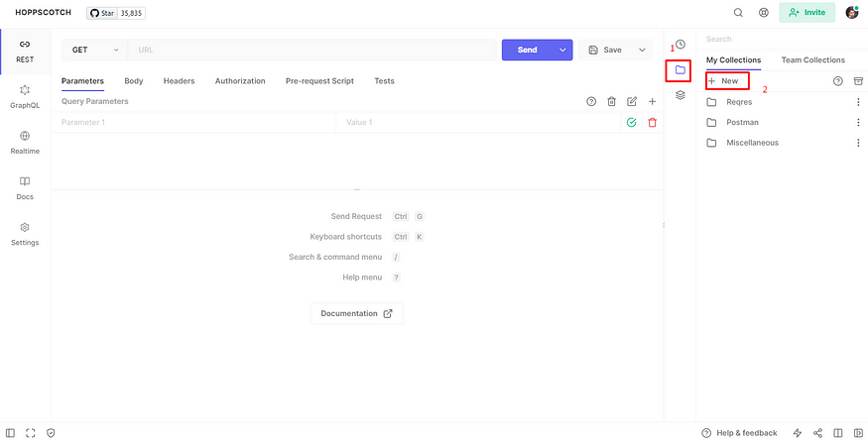Screen dimensions: 868x443
Task: Clear all query parameters with trash icon
Action: (x=612, y=102)
